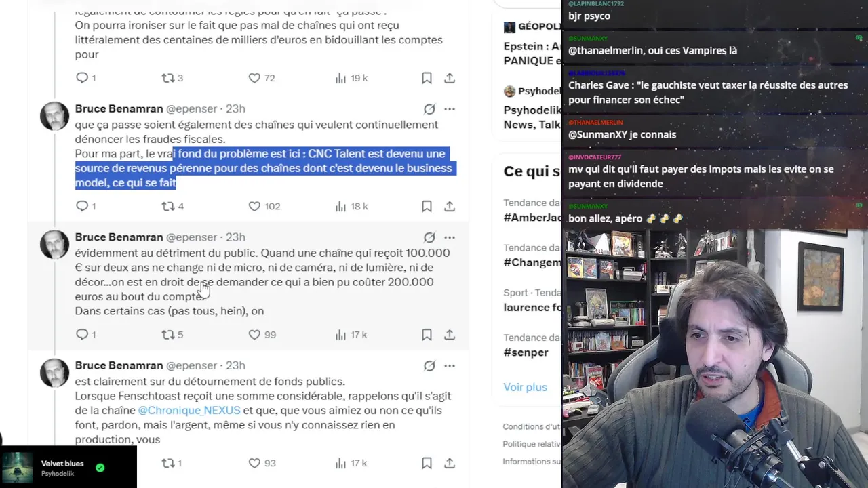The width and height of the screenshot is (868, 488).
Task: Open three-dot menu on the 'évidemment au détriment' tweet
Action: (450, 237)
